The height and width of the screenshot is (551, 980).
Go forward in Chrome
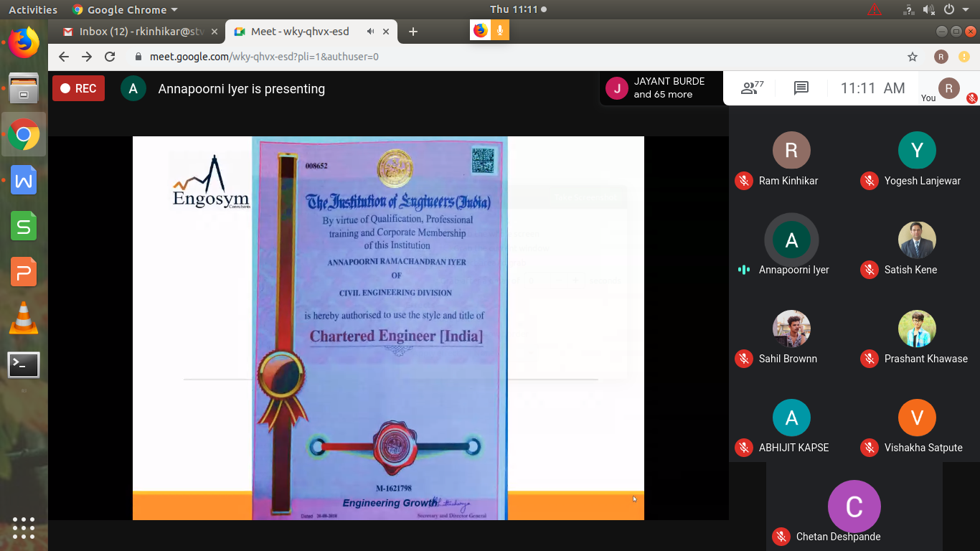pos(87,57)
